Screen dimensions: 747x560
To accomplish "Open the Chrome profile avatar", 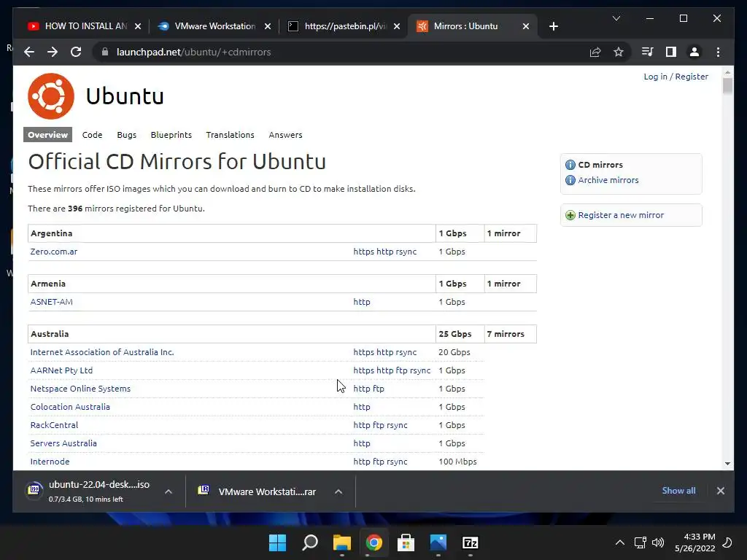I will (x=694, y=52).
